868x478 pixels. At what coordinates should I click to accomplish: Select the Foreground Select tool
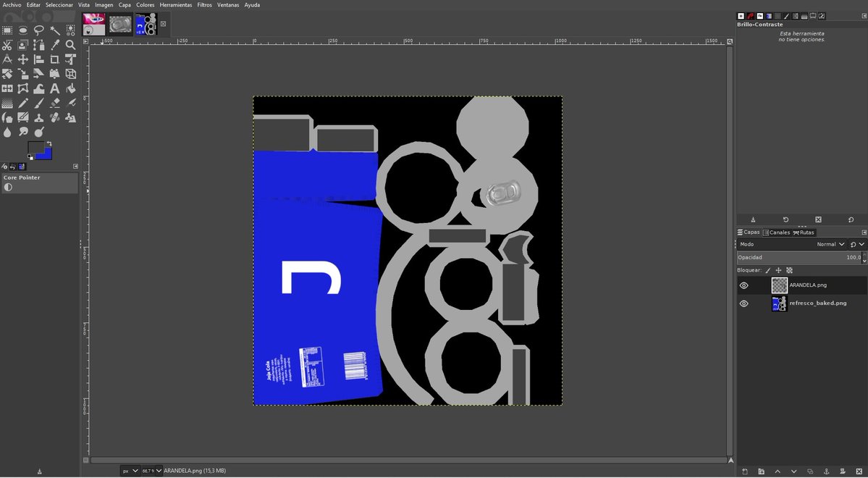[x=22, y=45]
